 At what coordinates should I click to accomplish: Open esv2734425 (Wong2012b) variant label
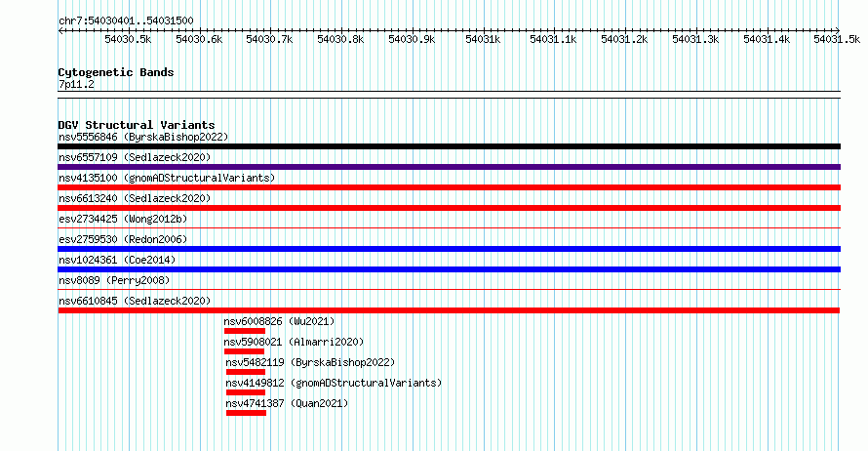[x=123, y=219]
